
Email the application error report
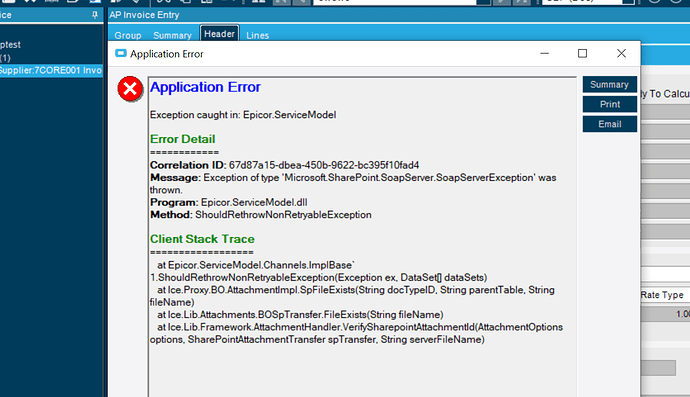pyautogui.click(x=609, y=124)
